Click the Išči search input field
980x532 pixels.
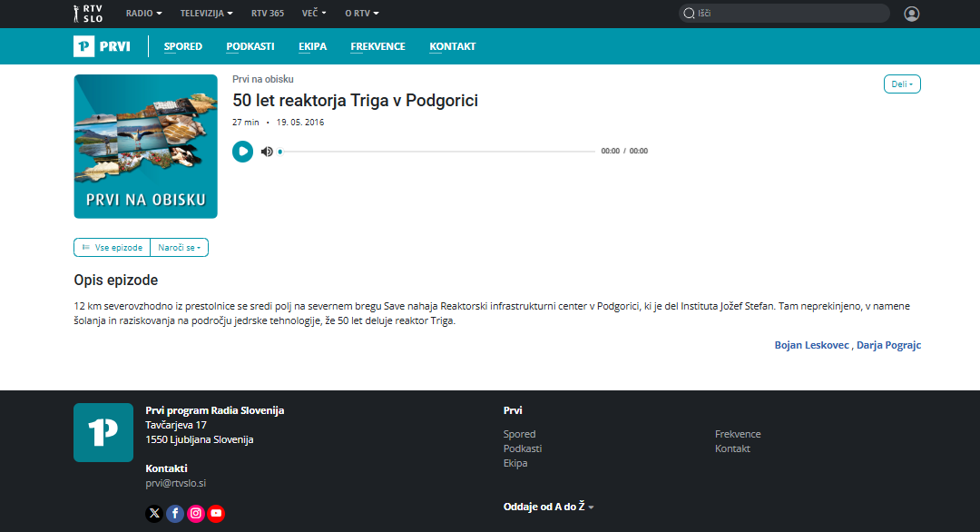[x=784, y=13]
